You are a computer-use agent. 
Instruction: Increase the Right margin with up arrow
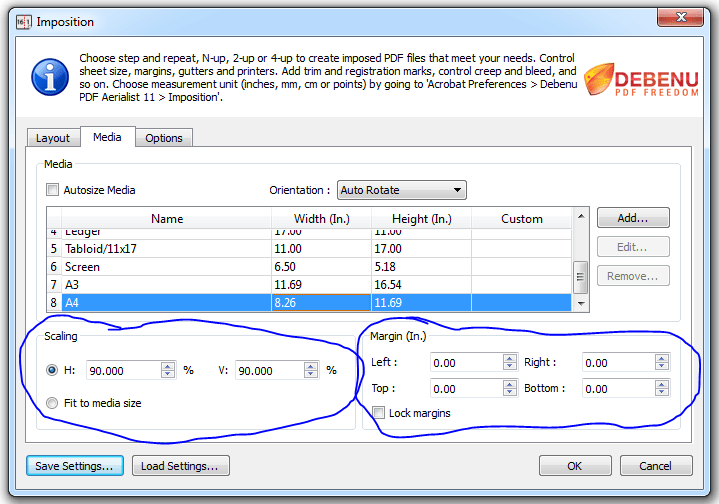point(662,358)
